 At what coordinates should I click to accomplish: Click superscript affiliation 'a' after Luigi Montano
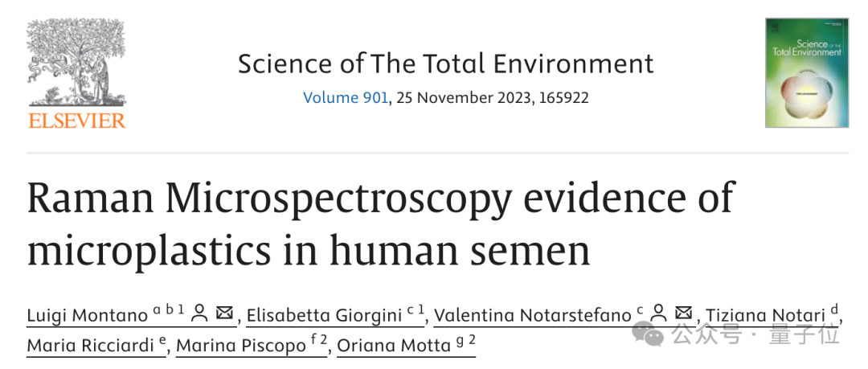[157, 311]
